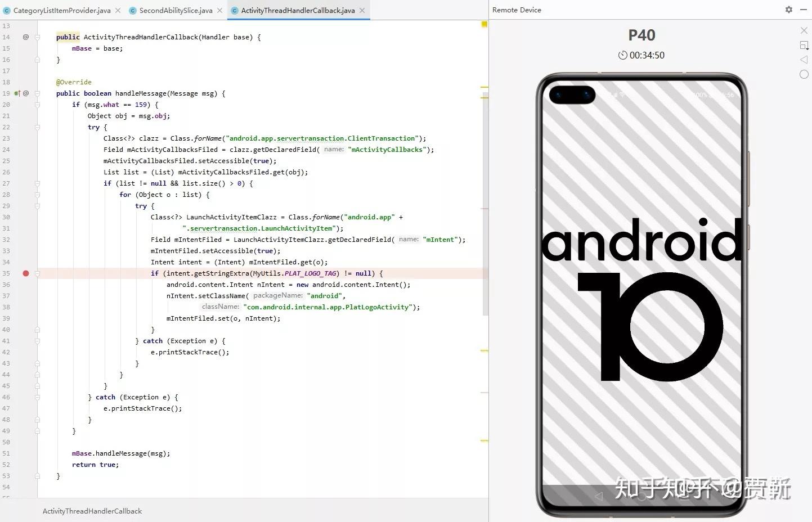Click the lowest yellow warning stripe on the scrollbar
This screenshot has height=522, width=812.
[x=484, y=441]
